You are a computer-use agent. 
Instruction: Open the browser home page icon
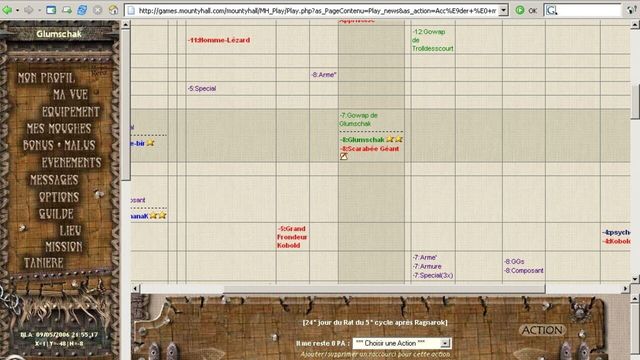113,10
